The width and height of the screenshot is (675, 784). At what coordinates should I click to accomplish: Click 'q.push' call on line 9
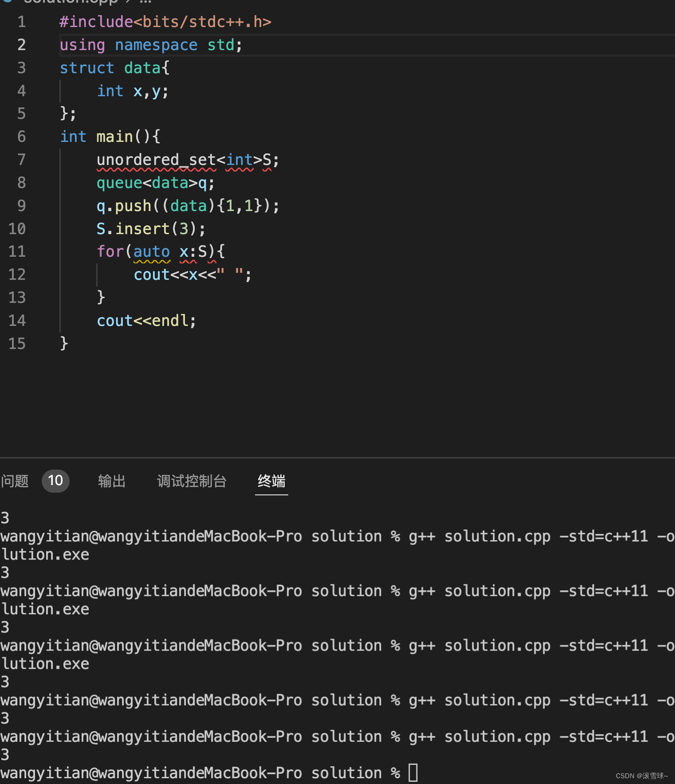tap(124, 206)
